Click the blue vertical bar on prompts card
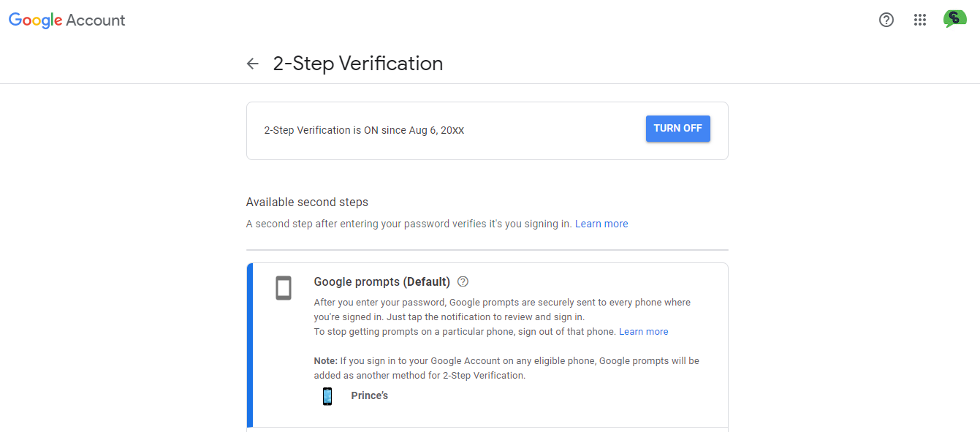 tap(250, 345)
